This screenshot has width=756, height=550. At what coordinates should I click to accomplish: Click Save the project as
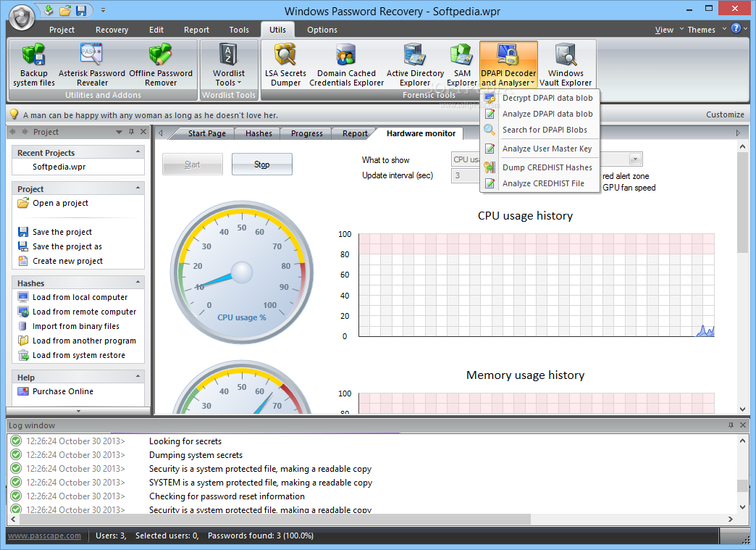click(x=67, y=246)
